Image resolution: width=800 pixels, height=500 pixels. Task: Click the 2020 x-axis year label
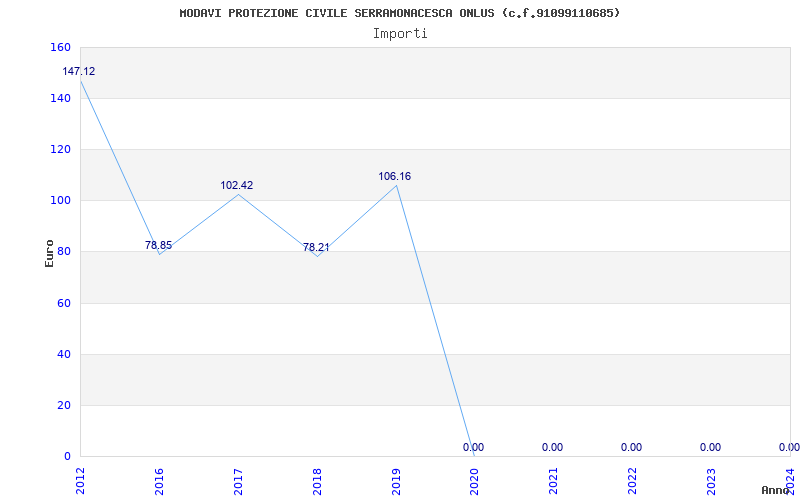pyautogui.click(x=475, y=481)
